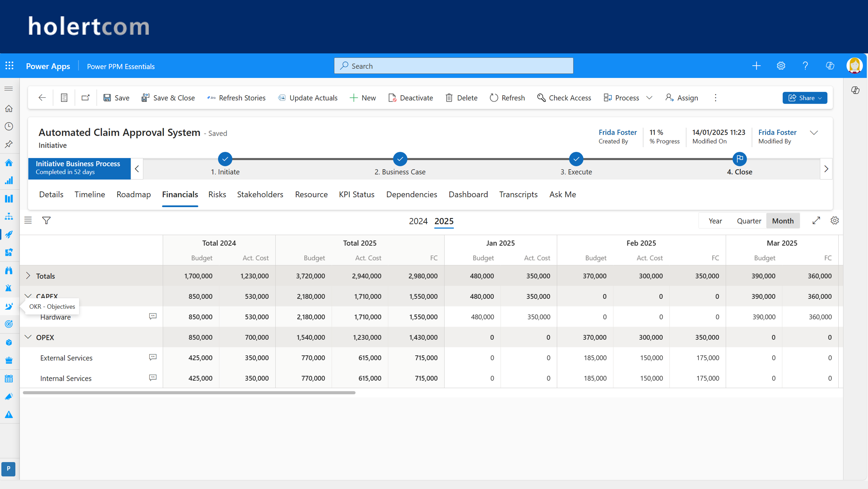Open the warning triangle sidebar icon
The height and width of the screenshot is (489, 868).
(9, 415)
